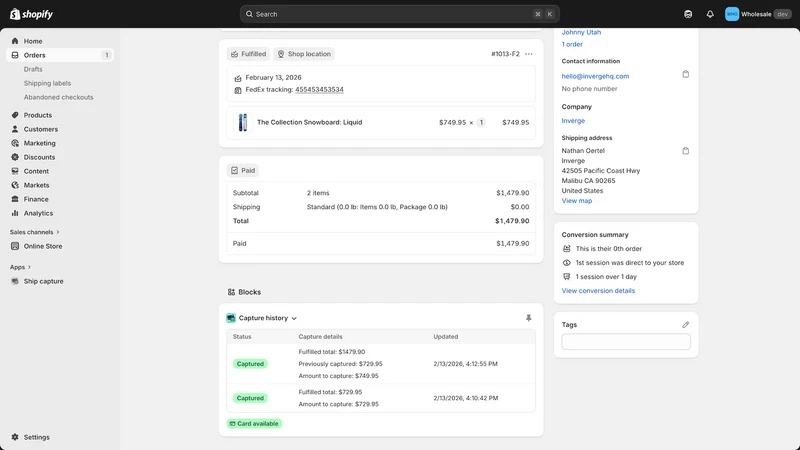800x450 pixels.
Task: Click the Home house icon
Action: [x=15, y=41]
